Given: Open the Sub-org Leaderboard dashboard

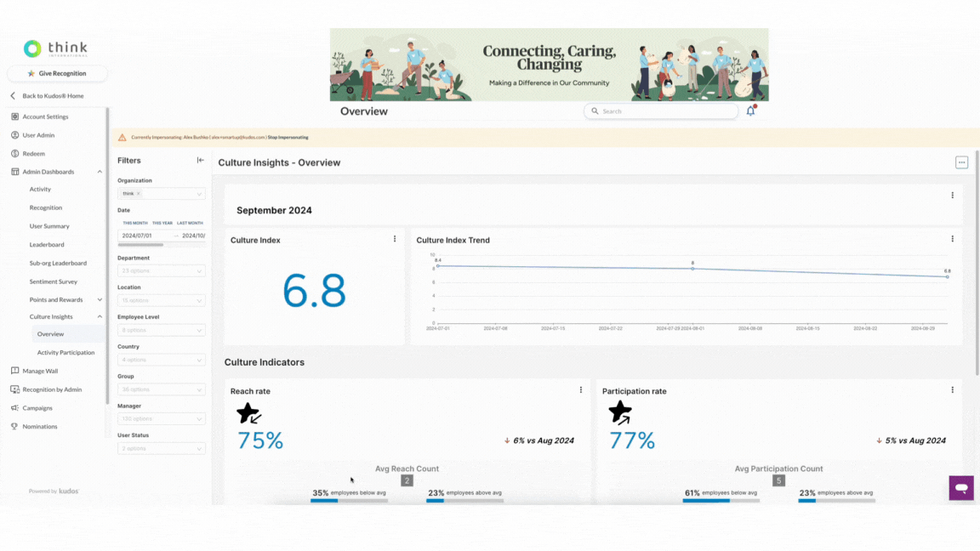Looking at the screenshot, I should tap(58, 263).
